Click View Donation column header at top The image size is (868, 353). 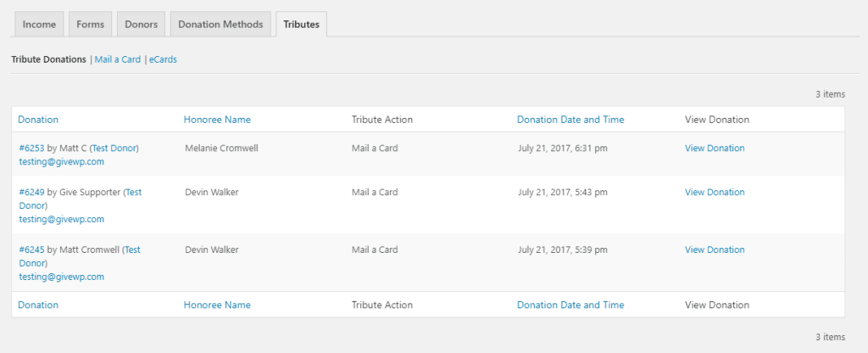pos(717,120)
